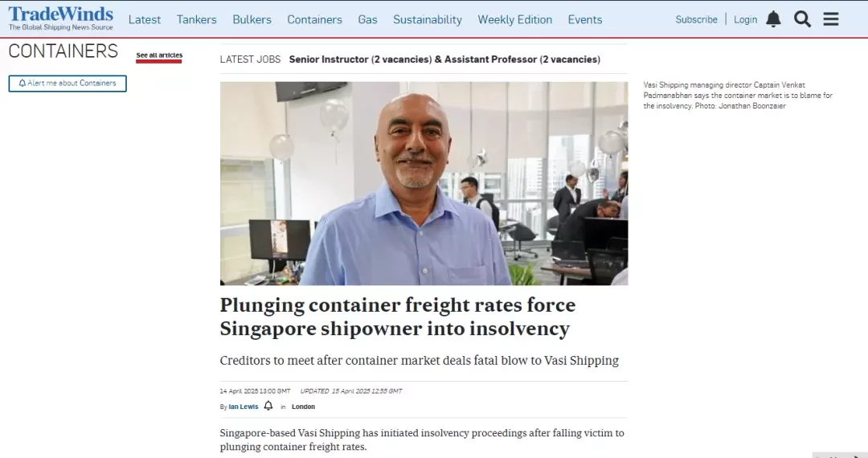This screenshot has width=868, height=458.
Task: Open the Events page
Action: 585,19
